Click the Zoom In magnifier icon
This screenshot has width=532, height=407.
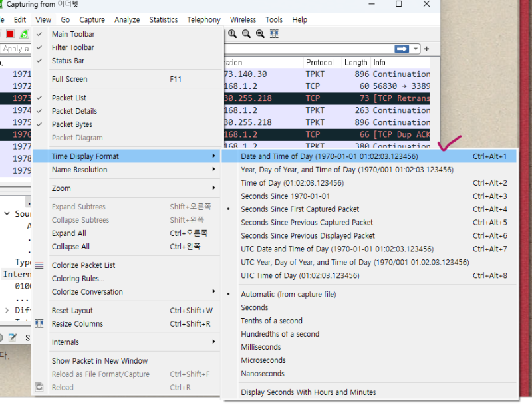coord(233,34)
